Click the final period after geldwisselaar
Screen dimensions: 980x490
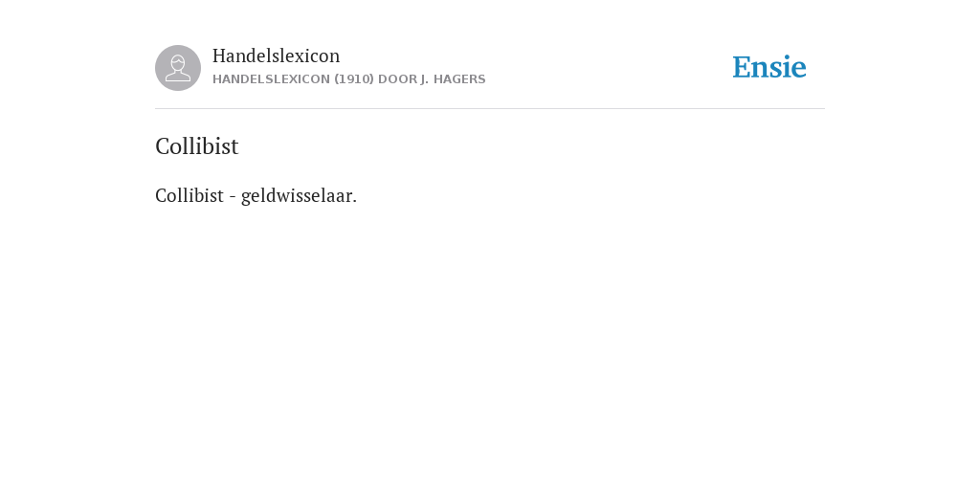(x=355, y=202)
